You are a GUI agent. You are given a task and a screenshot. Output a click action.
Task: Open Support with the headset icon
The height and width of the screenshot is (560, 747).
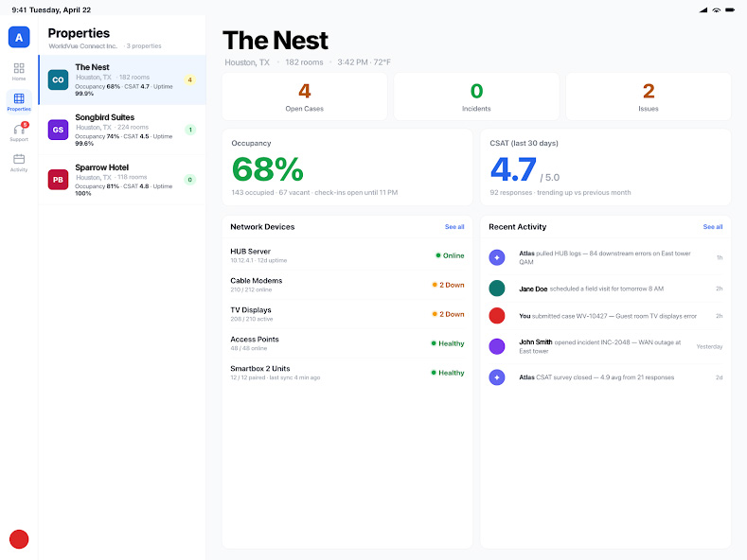point(19,131)
